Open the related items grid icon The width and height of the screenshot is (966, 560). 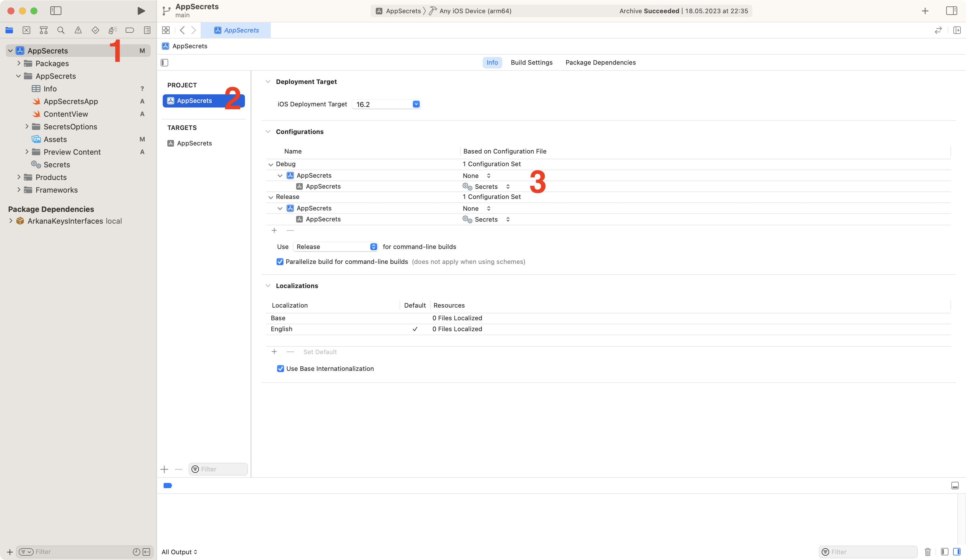pyautogui.click(x=166, y=30)
